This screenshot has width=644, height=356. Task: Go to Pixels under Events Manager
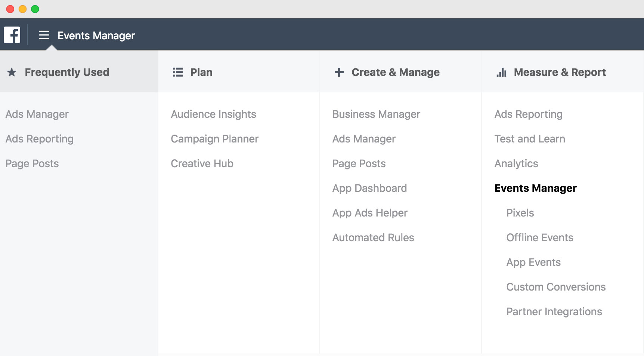point(520,213)
